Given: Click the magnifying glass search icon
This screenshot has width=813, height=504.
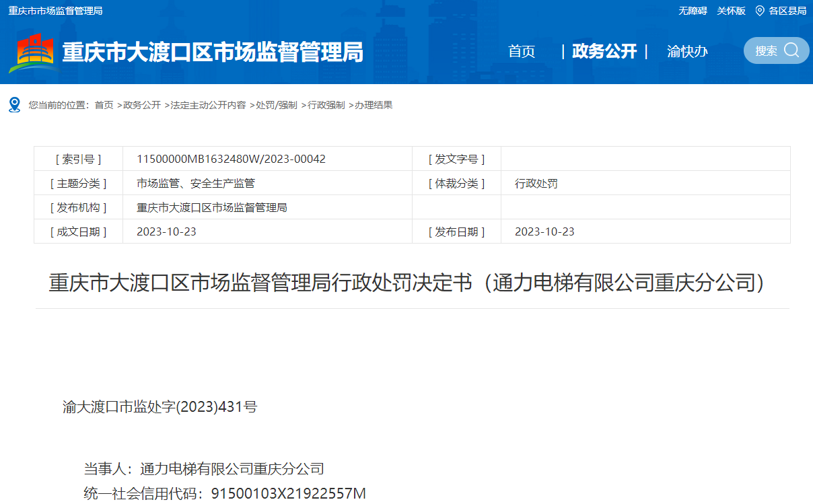Looking at the screenshot, I should pos(791,50).
